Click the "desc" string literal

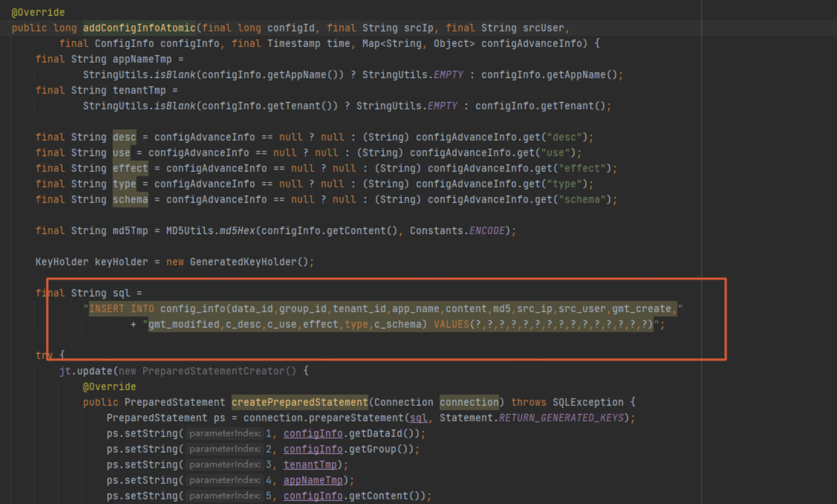(x=564, y=138)
